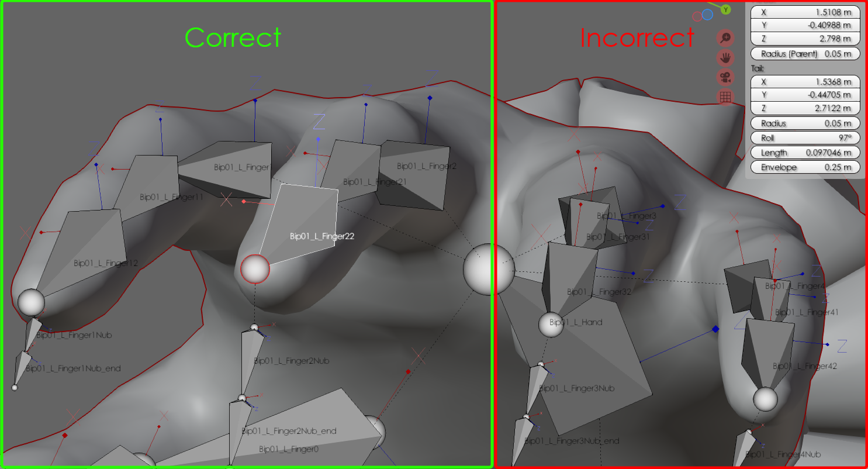
Task: Click the zoom magnifier viewport icon
Action: [x=725, y=38]
